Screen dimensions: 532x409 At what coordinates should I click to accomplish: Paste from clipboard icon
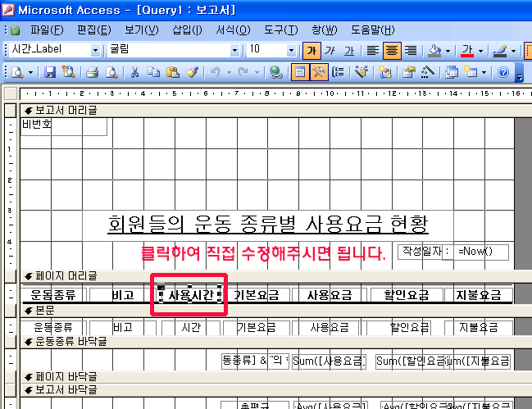click(173, 72)
